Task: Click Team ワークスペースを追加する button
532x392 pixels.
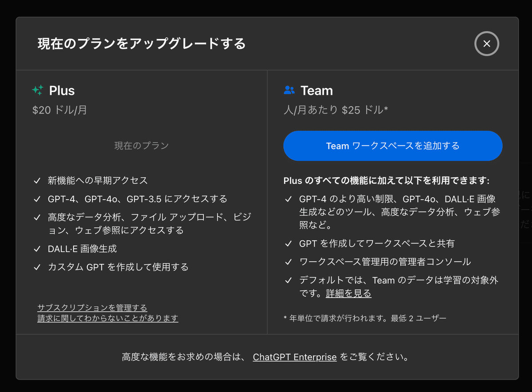Action: coord(393,145)
